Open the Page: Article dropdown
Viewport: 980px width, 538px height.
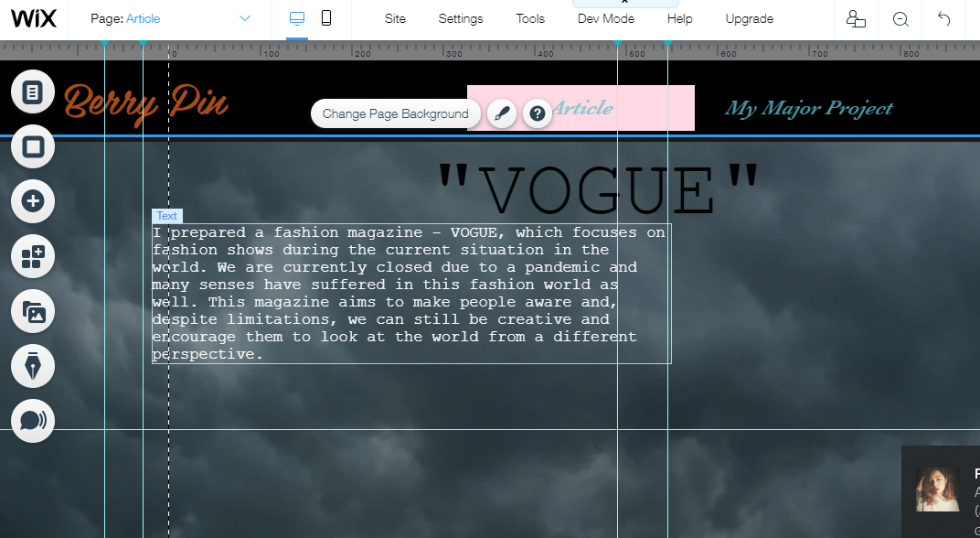[x=170, y=19]
